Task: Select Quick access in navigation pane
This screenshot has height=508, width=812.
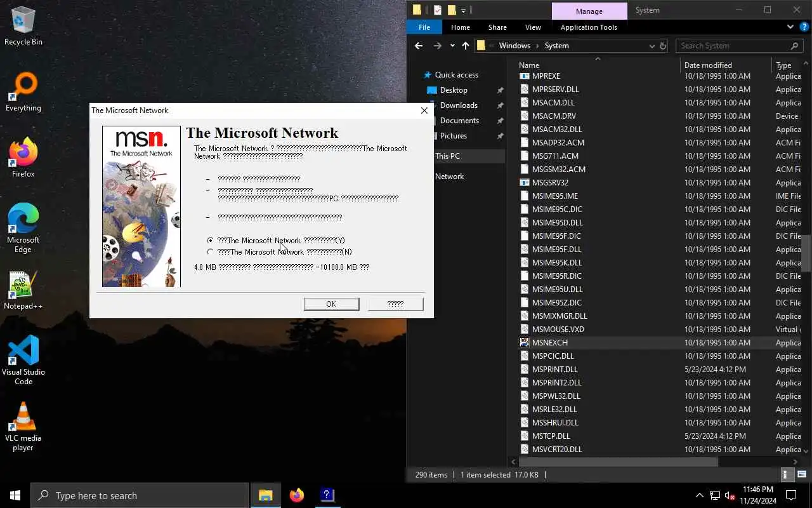Action: coord(456,75)
